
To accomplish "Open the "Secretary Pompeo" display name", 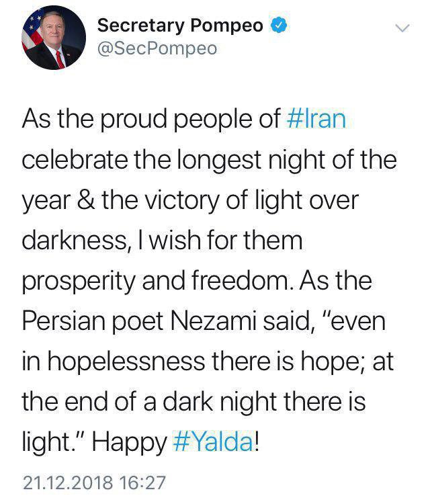I will [x=181, y=26].
